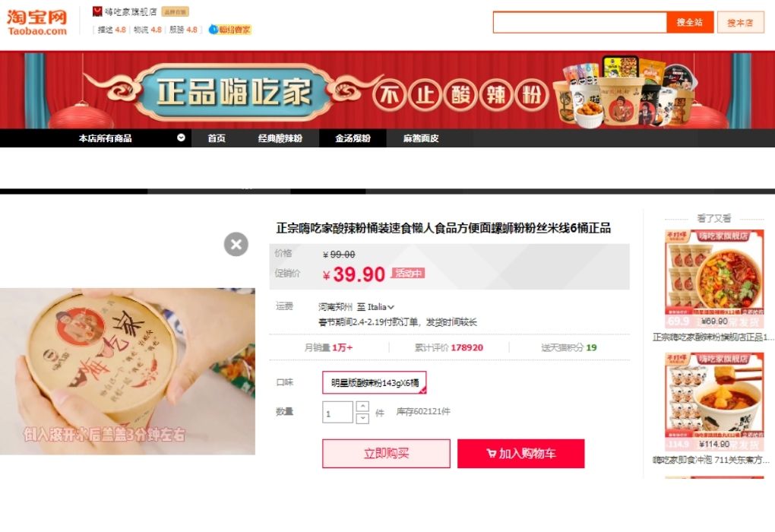Decrease quantity with the down arrow
The height and width of the screenshot is (532, 775).
pyautogui.click(x=362, y=418)
